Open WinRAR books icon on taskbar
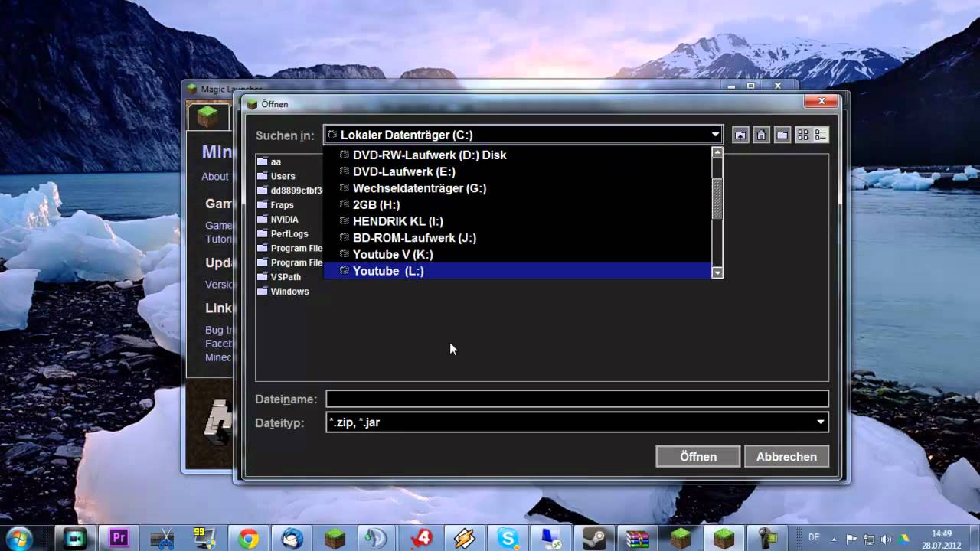The width and height of the screenshot is (980, 551). (637, 538)
